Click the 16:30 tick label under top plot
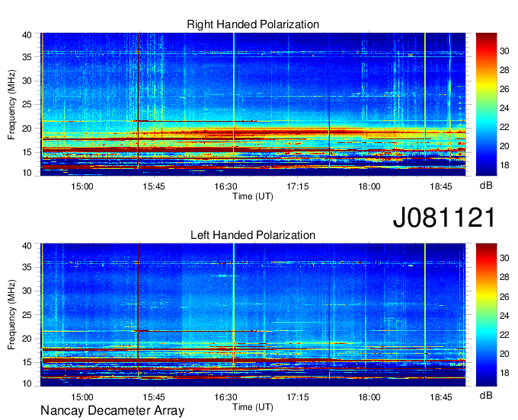518x420 pixels. coord(225,186)
